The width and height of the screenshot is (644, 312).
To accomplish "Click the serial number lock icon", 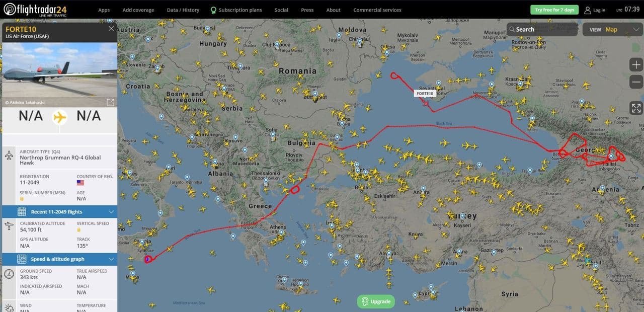I will [x=22, y=199].
